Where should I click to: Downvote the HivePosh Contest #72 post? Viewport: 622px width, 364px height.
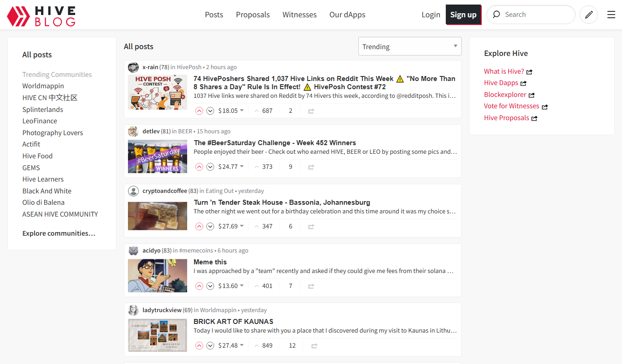tap(210, 111)
